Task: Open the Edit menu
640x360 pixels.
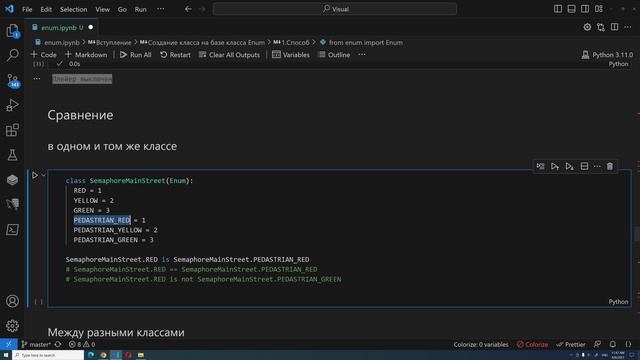Action: 46,9
